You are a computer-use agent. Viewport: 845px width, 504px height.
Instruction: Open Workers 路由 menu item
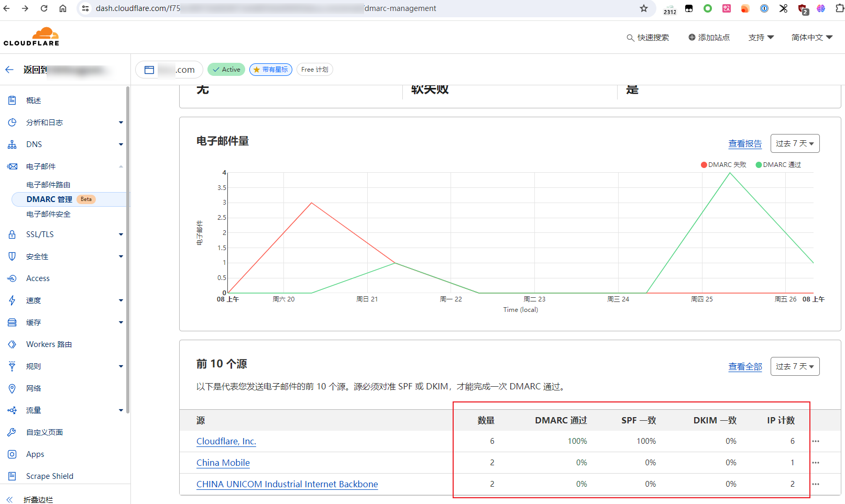(x=49, y=344)
